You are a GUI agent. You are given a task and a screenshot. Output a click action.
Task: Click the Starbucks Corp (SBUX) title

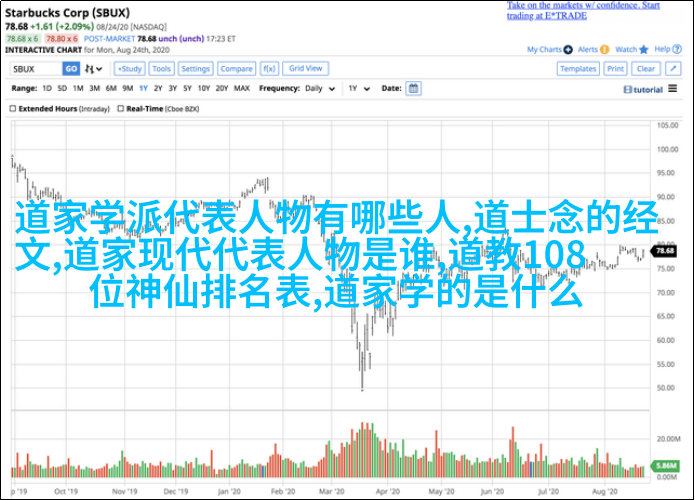pyautogui.click(x=67, y=12)
